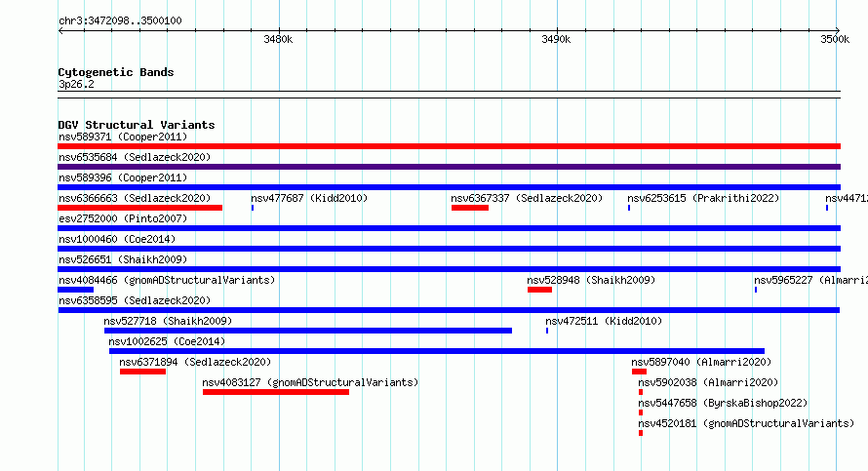This screenshot has height=471, width=868.
Task: Open the nsv5447658 (ByrskaBishop2022) label
Action: [723, 403]
